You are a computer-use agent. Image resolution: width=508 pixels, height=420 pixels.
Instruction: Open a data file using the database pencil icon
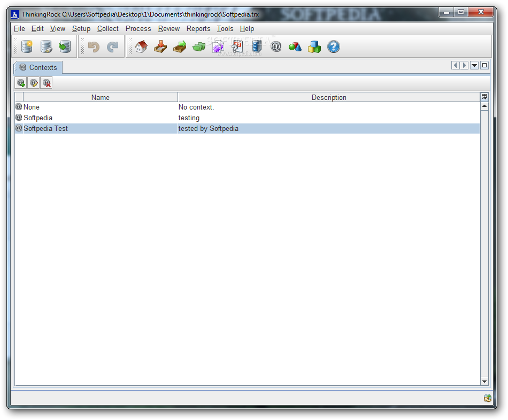(x=46, y=46)
